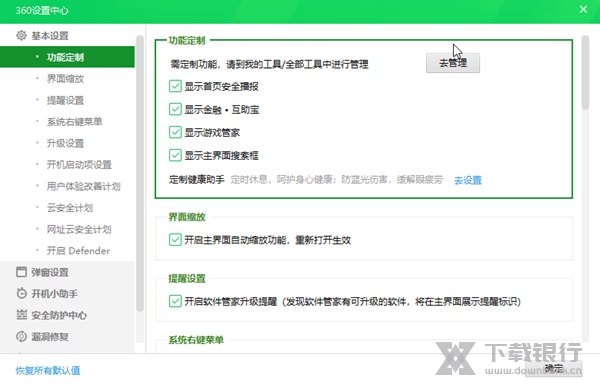The image size is (600, 384).
Task: Disable 显示游戏管家 checkbox
Action: (175, 132)
